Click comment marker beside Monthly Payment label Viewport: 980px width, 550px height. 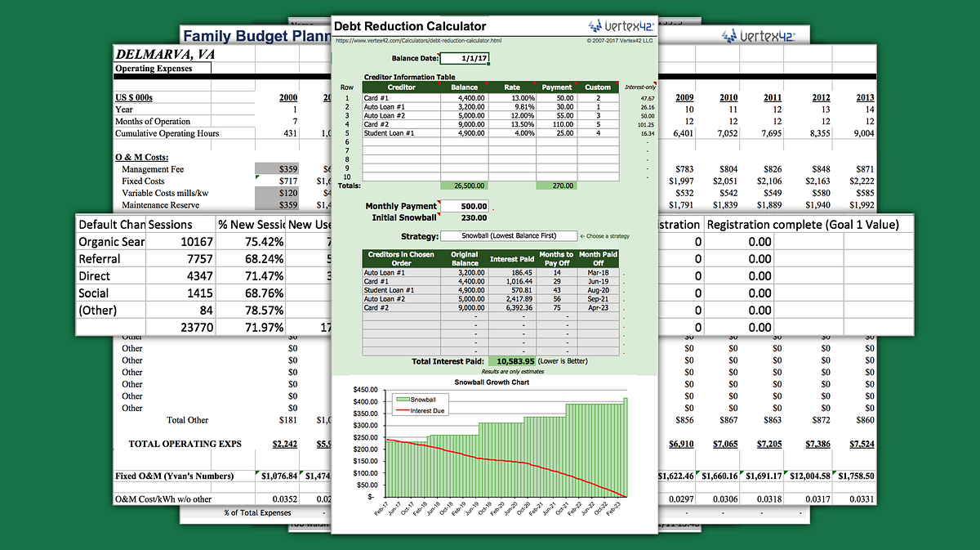coord(439,202)
